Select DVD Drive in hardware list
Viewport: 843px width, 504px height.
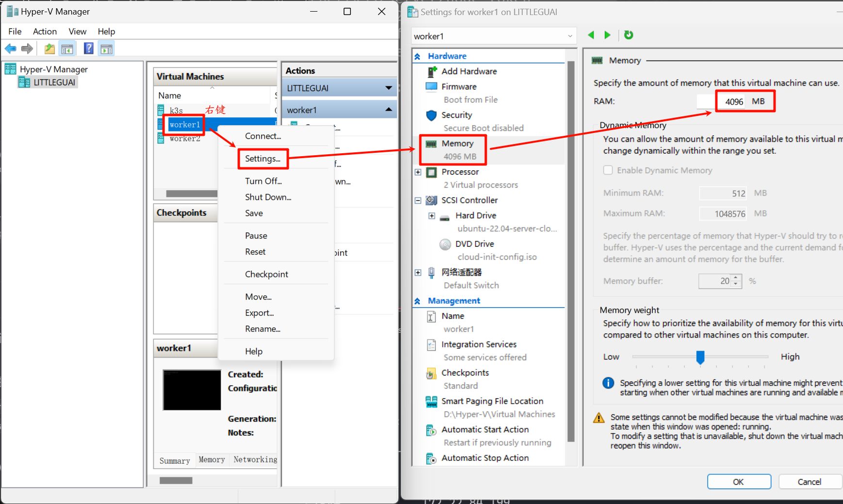(x=474, y=244)
